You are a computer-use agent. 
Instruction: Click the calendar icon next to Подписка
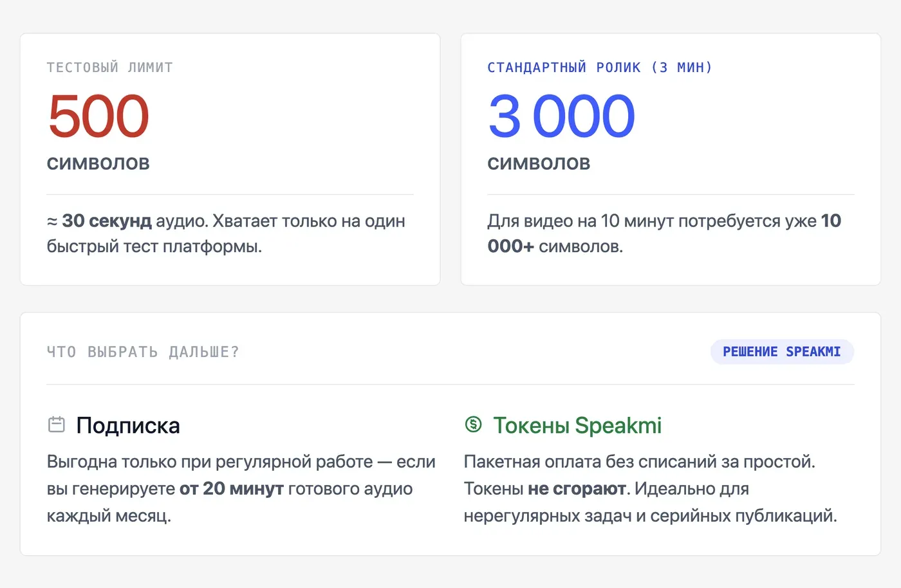tap(57, 425)
